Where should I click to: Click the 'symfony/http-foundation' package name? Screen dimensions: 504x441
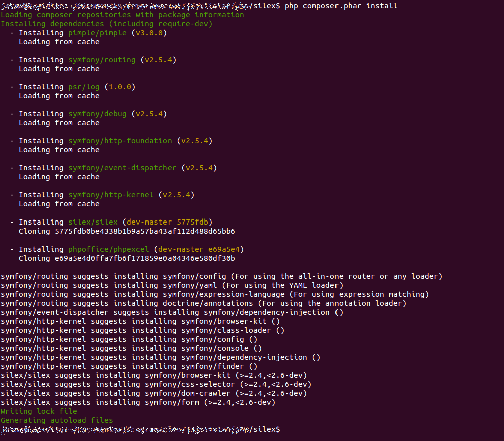(120, 140)
